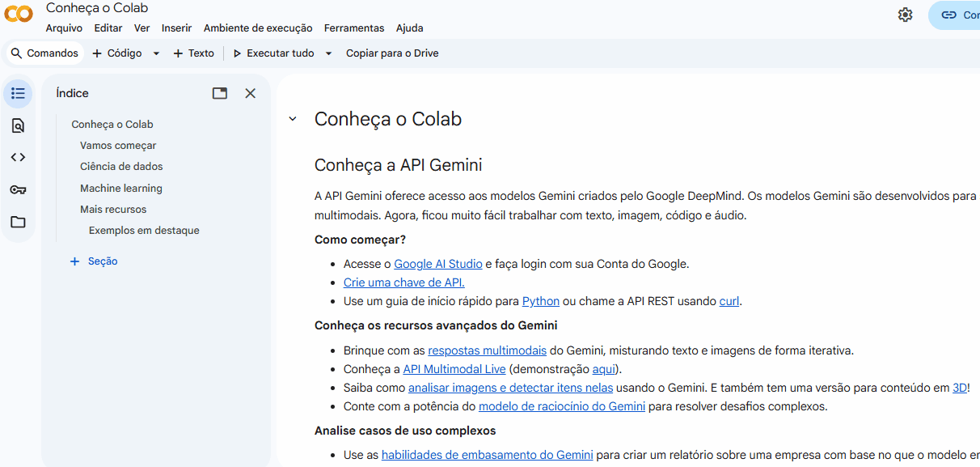The image size is (980, 467).
Task: Click Copiar para o Drive
Action: (391, 53)
